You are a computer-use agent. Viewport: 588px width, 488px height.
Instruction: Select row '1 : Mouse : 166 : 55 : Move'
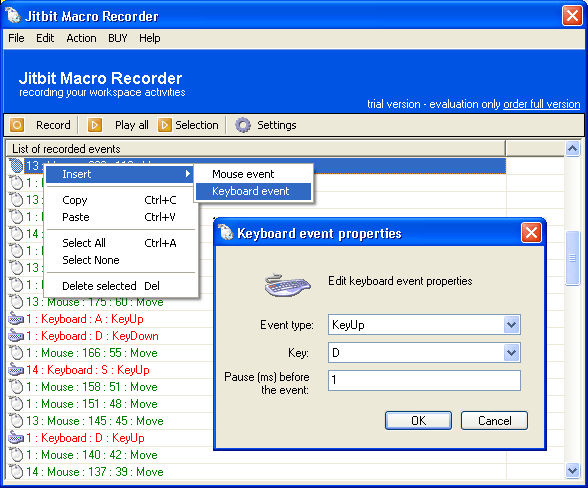[92, 353]
